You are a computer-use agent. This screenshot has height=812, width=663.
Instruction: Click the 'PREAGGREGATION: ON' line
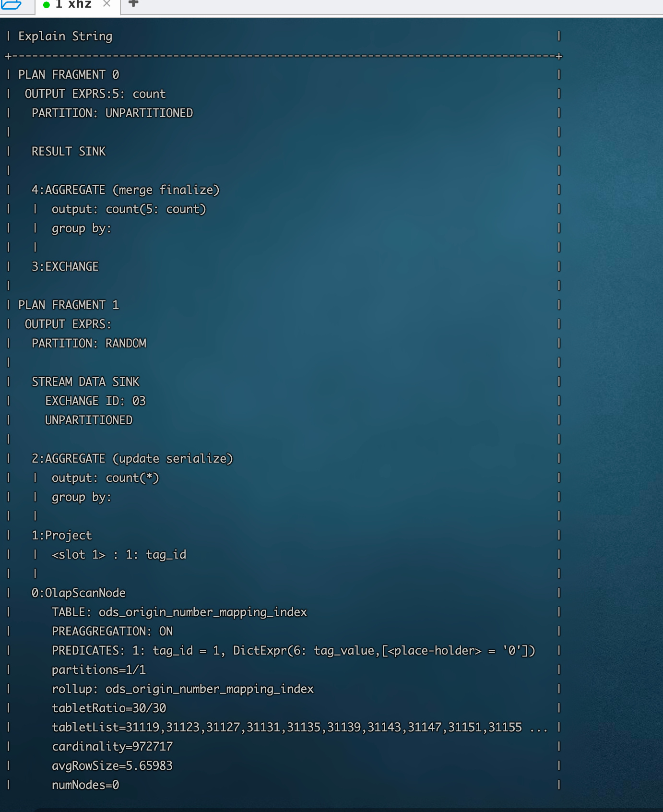click(112, 632)
